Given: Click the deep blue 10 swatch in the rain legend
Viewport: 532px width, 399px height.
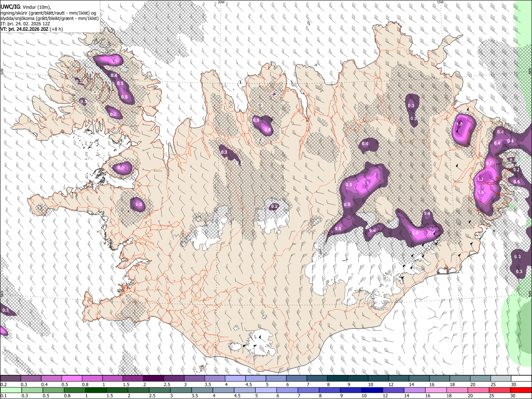Looking at the screenshot, I should pyautogui.click(x=372, y=390).
